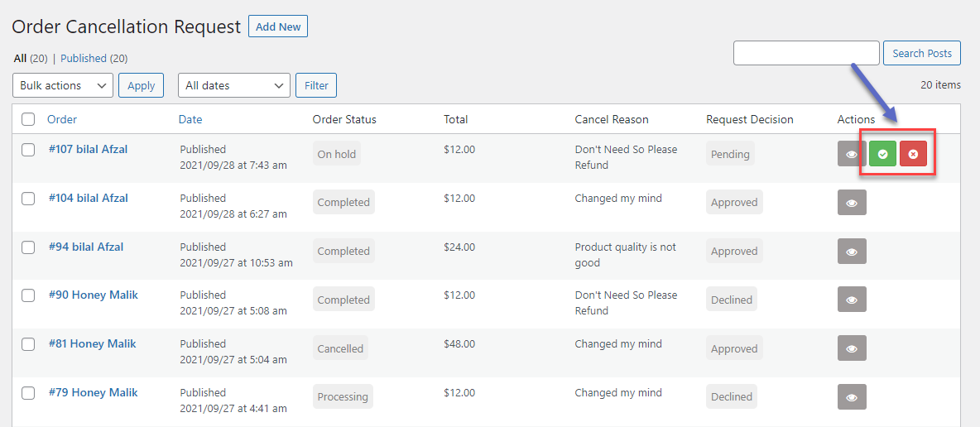The height and width of the screenshot is (427, 980).
Task: Click the Add New button
Action: click(278, 26)
